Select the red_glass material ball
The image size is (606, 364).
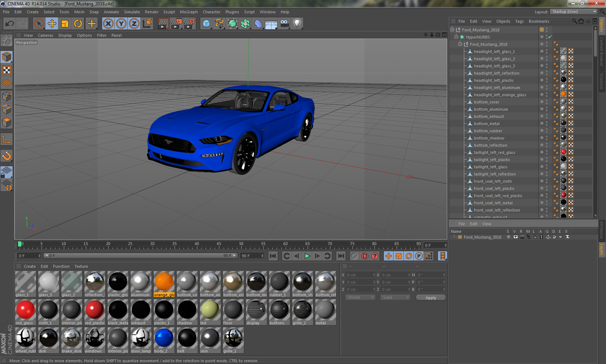point(26,312)
